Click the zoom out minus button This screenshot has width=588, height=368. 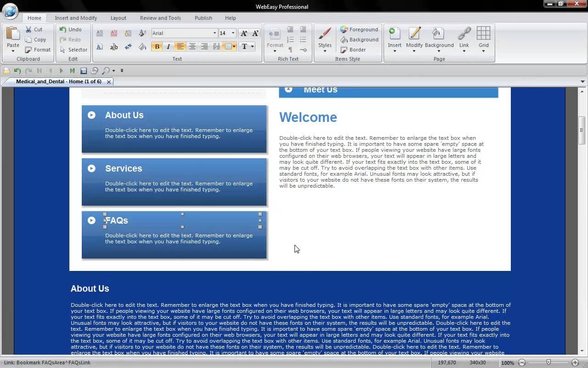tap(522, 363)
